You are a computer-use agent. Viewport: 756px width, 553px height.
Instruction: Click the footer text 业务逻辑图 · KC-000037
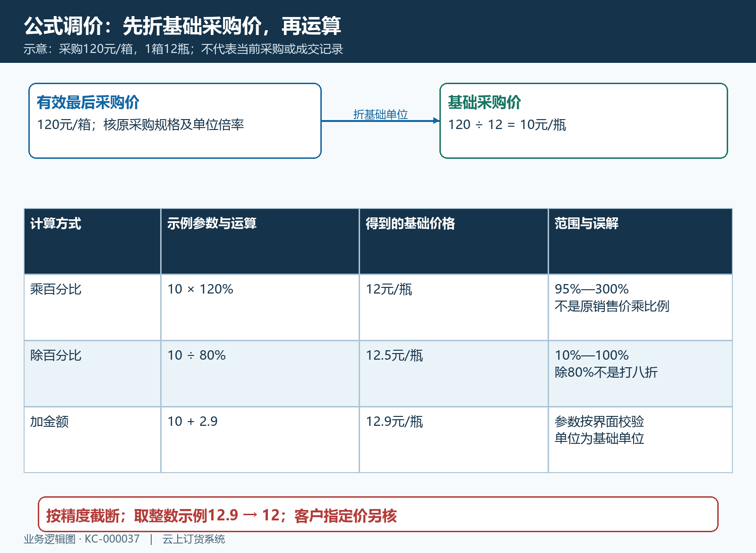82,539
